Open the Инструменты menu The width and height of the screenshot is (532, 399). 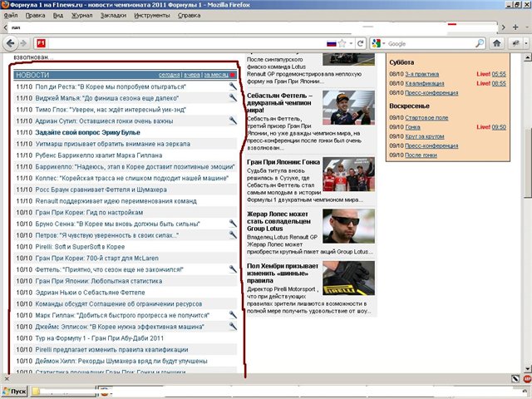click(151, 15)
